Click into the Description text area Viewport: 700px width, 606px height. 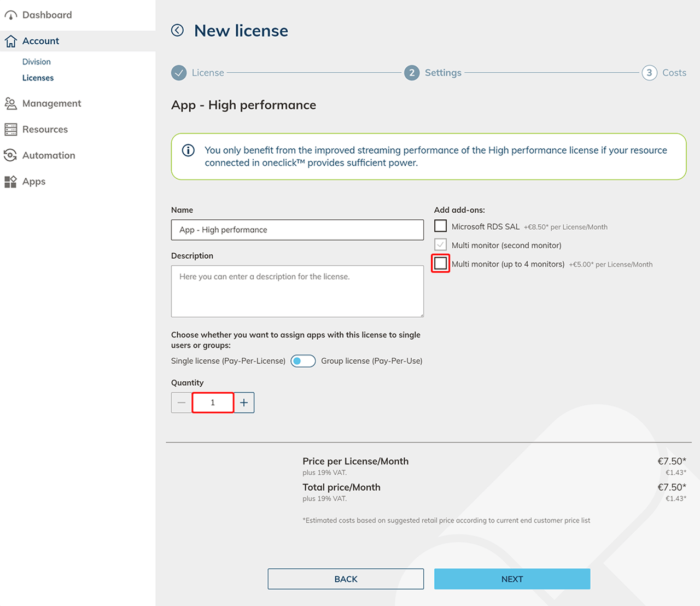point(297,291)
